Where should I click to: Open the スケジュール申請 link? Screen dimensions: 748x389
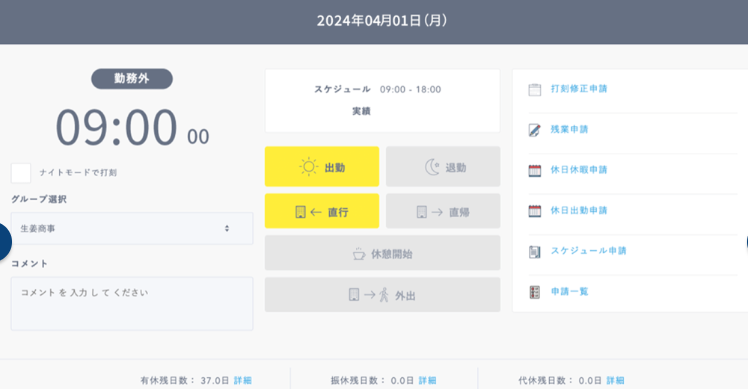click(588, 251)
